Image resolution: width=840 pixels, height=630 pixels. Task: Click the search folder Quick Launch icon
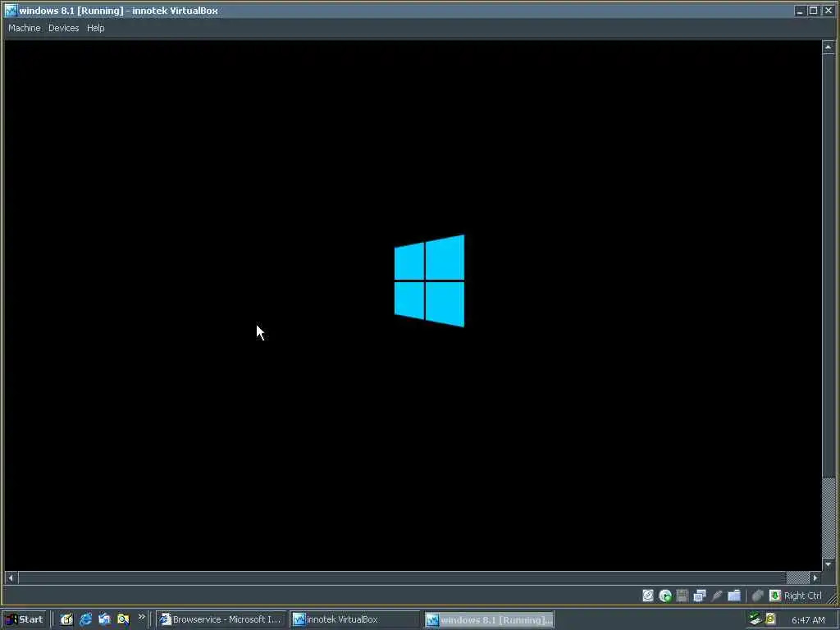click(x=123, y=620)
